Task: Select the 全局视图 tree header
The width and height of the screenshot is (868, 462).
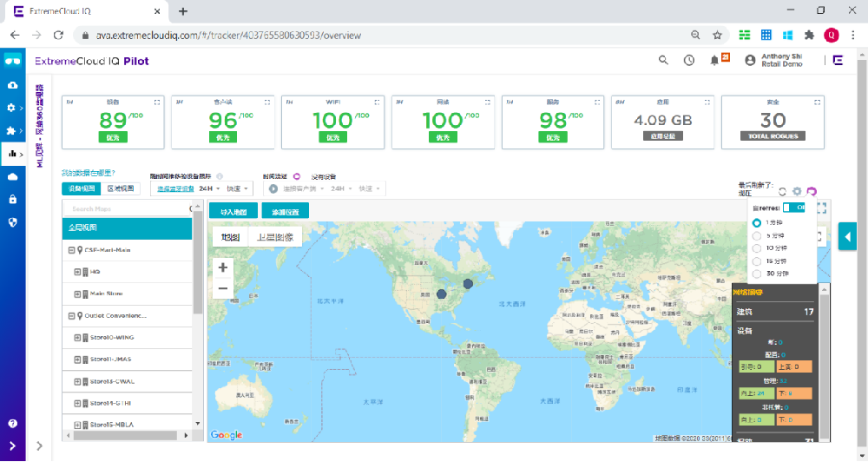Action: tap(128, 228)
